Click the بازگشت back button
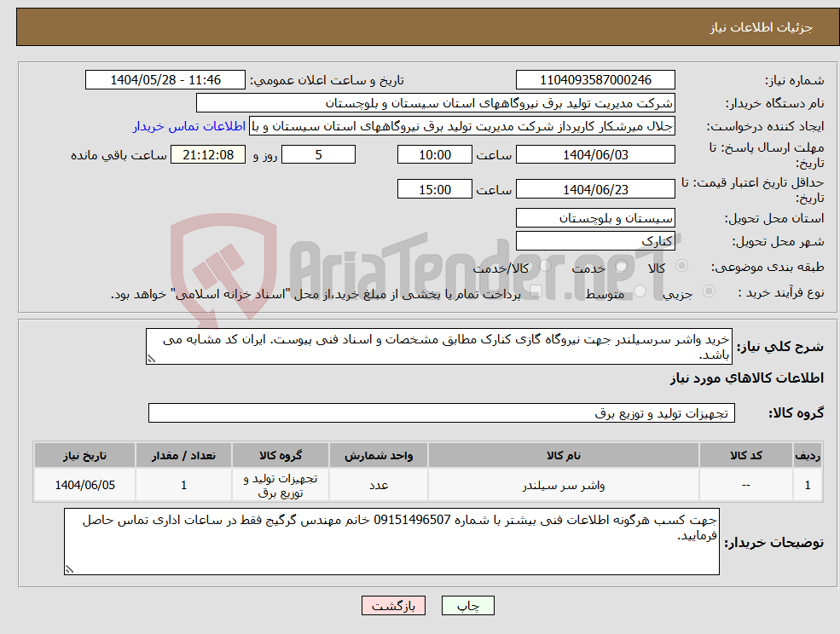The image size is (840, 634). point(393,606)
